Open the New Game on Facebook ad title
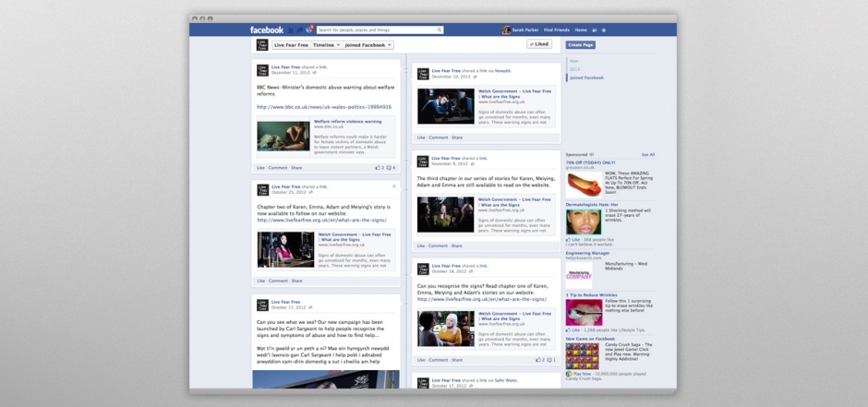 click(x=590, y=339)
